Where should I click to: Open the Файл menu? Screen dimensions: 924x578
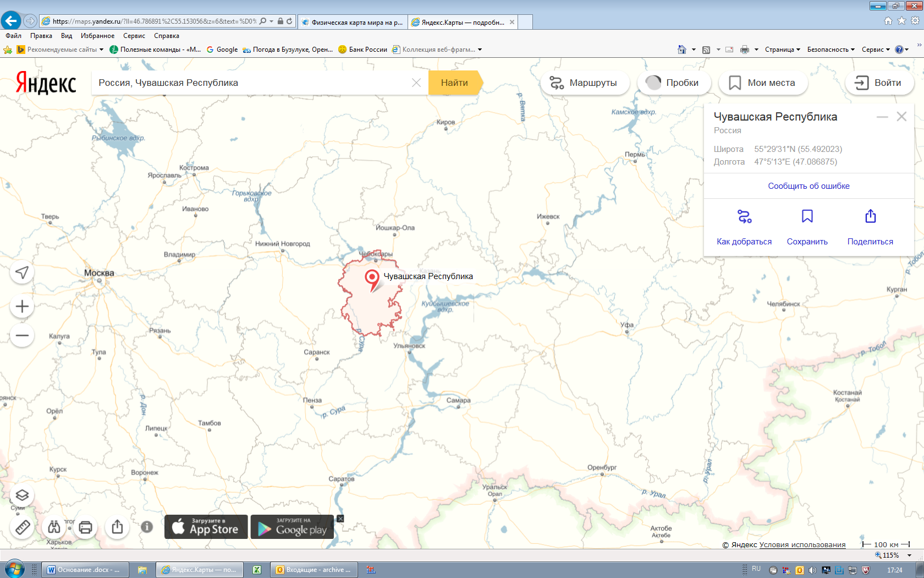coord(14,36)
